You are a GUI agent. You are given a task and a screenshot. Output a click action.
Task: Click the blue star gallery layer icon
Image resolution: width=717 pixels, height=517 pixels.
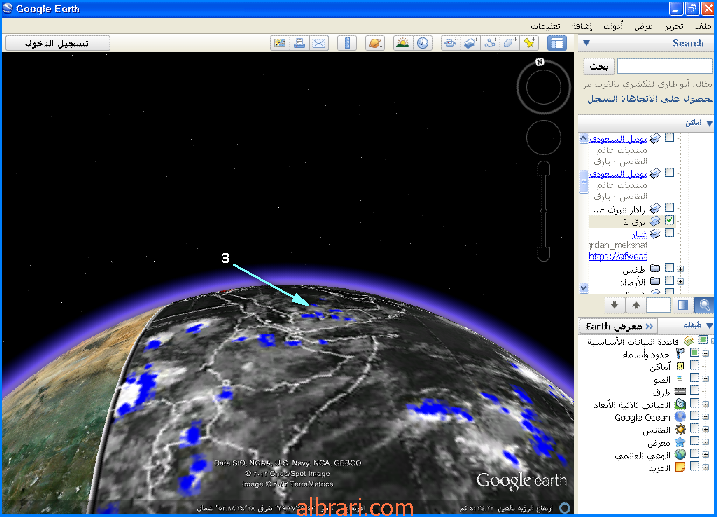pyautogui.click(x=680, y=442)
